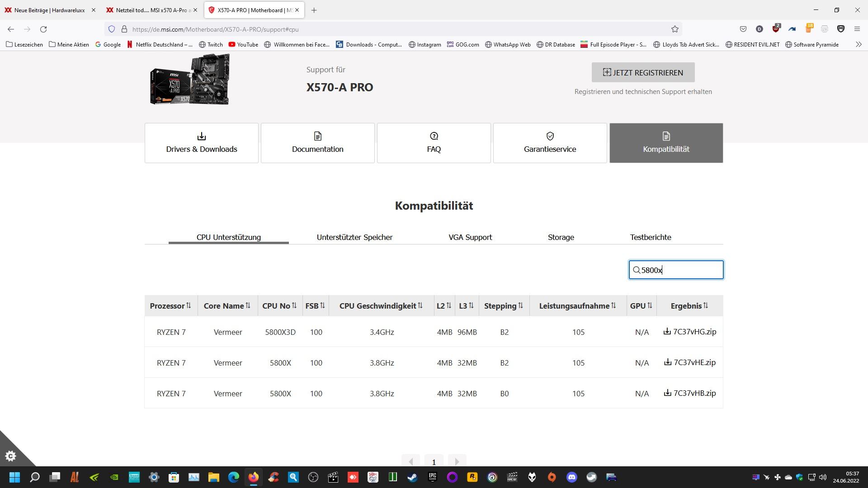Open cookie settings gear icon
The width and height of the screenshot is (868, 488).
tap(10, 456)
